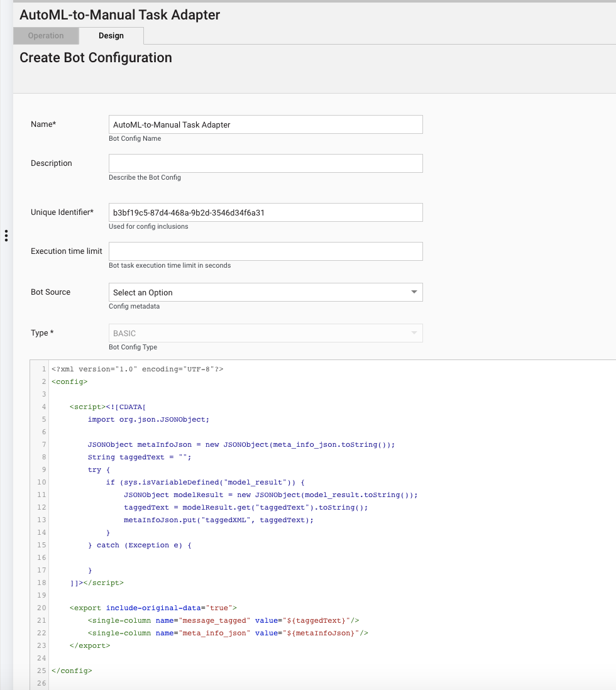The height and width of the screenshot is (690, 616).
Task: Click the 'message_tagged' single-column line
Action: [x=223, y=620]
